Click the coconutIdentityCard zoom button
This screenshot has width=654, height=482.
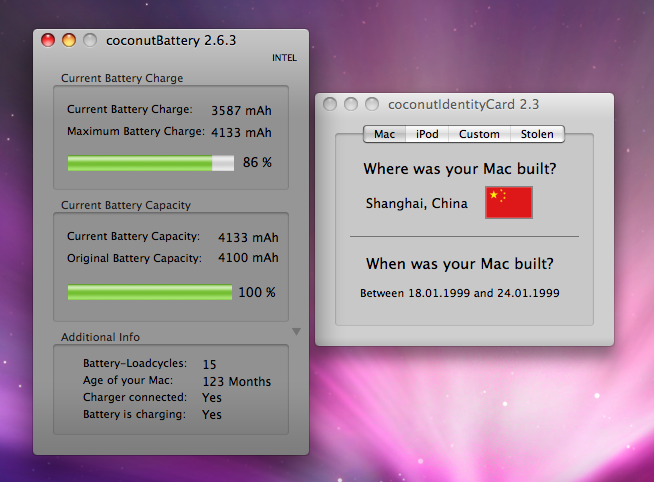click(372, 104)
